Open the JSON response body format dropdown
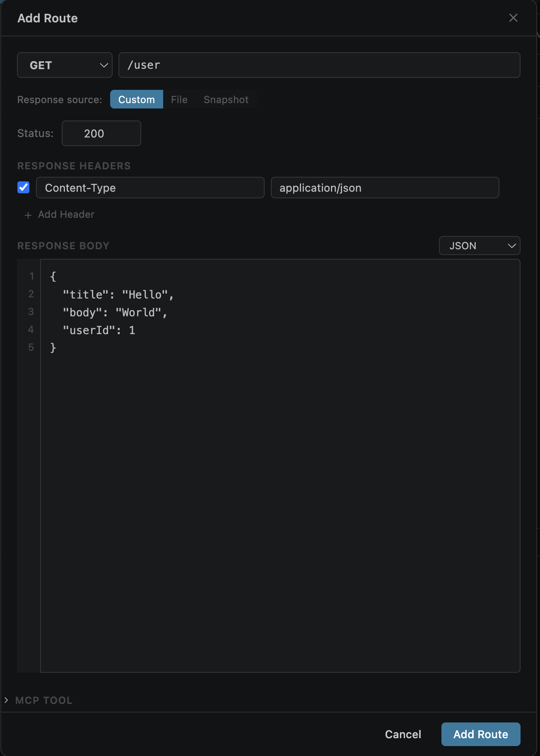540x756 pixels. pyautogui.click(x=480, y=246)
